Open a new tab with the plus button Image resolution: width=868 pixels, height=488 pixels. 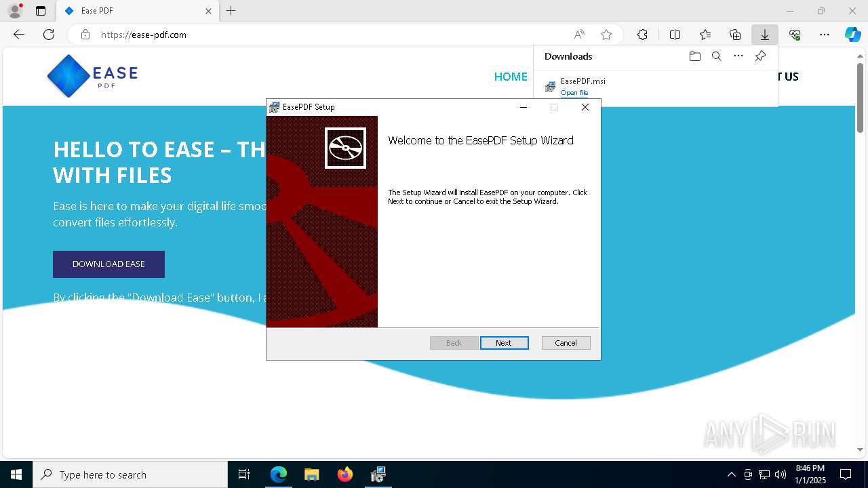point(231,11)
